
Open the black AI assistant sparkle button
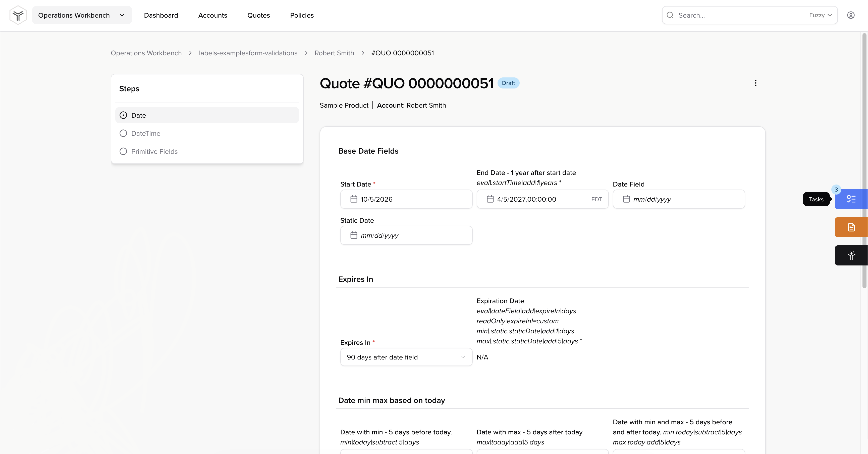pyautogui.click(x=851, y=255)
